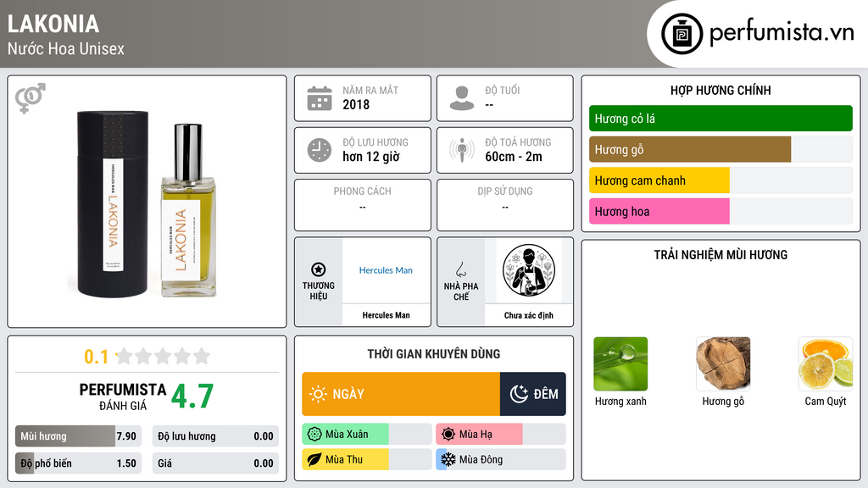
Task: Click the pink Hương hoa accord bar
Action: coord(721,211)
